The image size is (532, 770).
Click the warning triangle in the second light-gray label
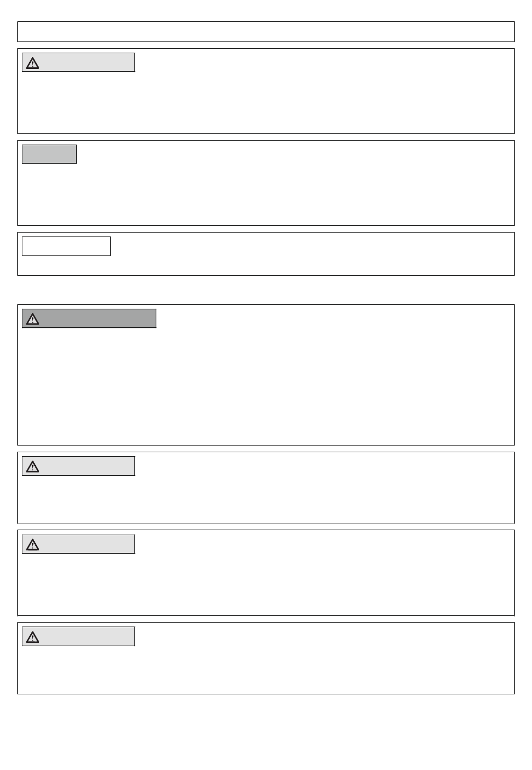(x=33, y=466)
